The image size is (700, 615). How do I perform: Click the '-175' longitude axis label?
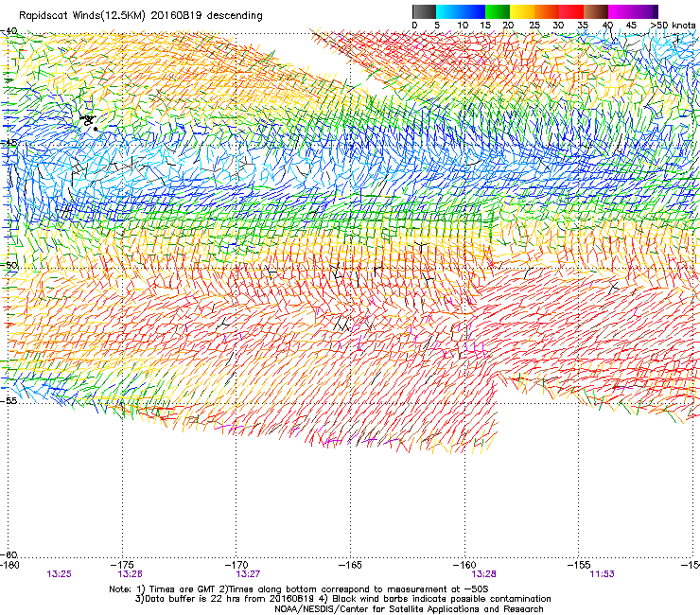[x=123, y=565]
